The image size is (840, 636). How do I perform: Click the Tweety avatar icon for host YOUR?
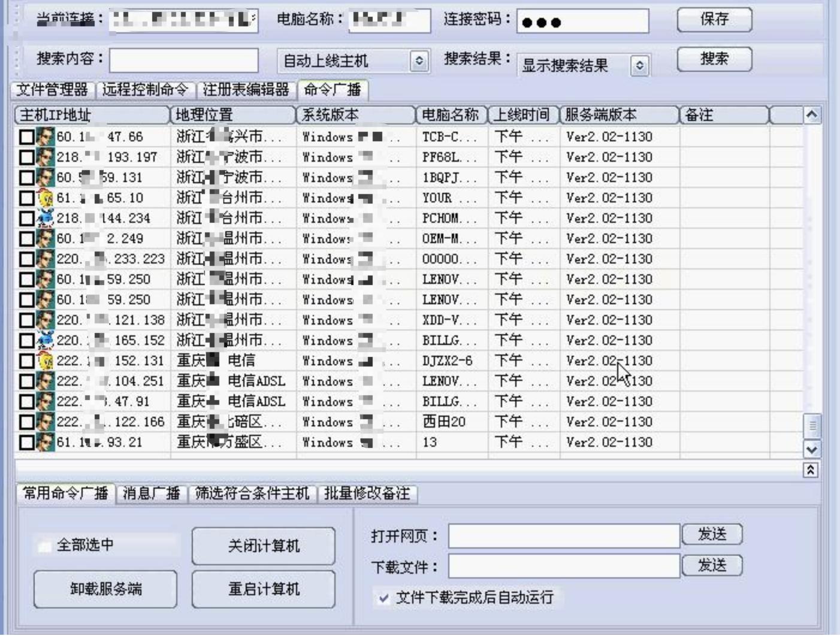point(45,198)
